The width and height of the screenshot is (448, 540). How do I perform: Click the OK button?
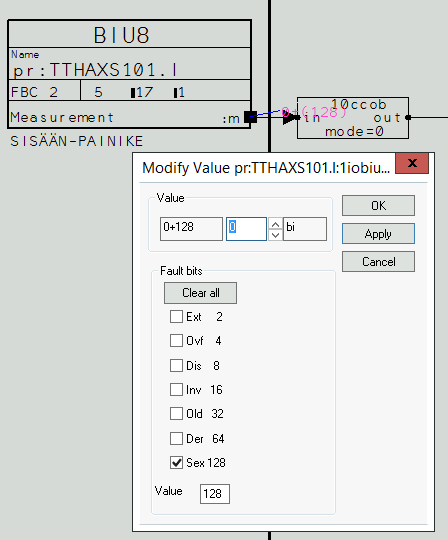378,206
